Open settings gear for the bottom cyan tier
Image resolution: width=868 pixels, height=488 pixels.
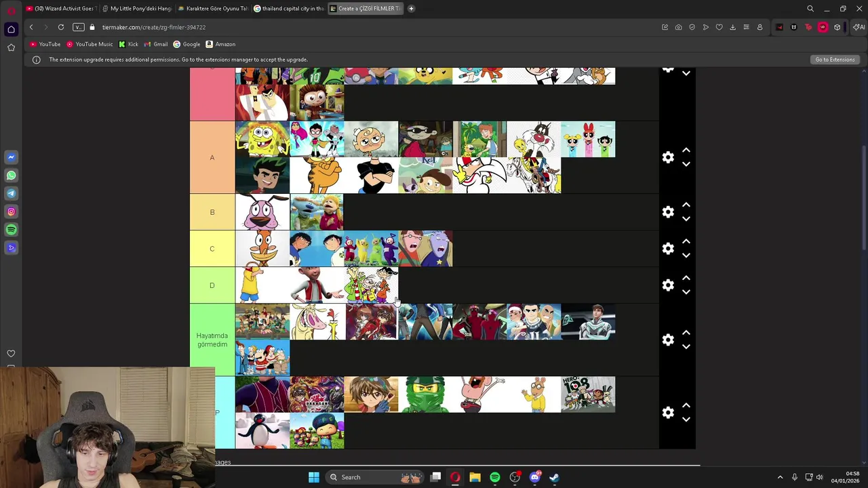[x=668, y=413]
